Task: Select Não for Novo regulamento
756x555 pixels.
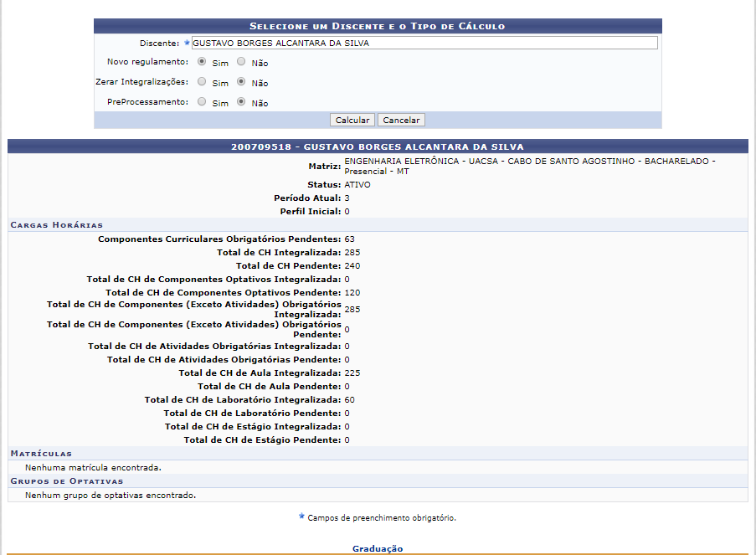Action: [x=241, y=62]
